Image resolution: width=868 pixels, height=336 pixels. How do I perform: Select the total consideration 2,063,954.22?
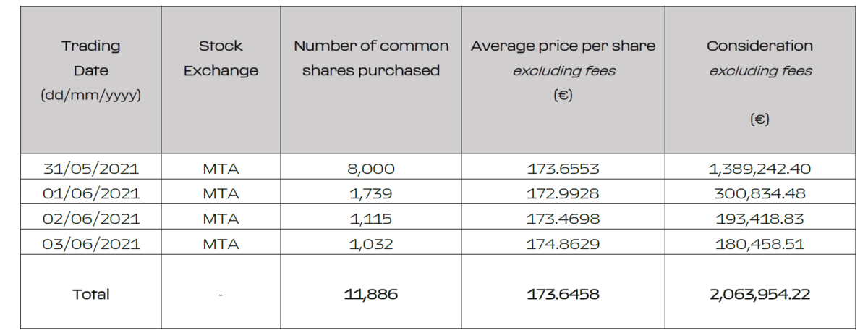coord(759,295)
